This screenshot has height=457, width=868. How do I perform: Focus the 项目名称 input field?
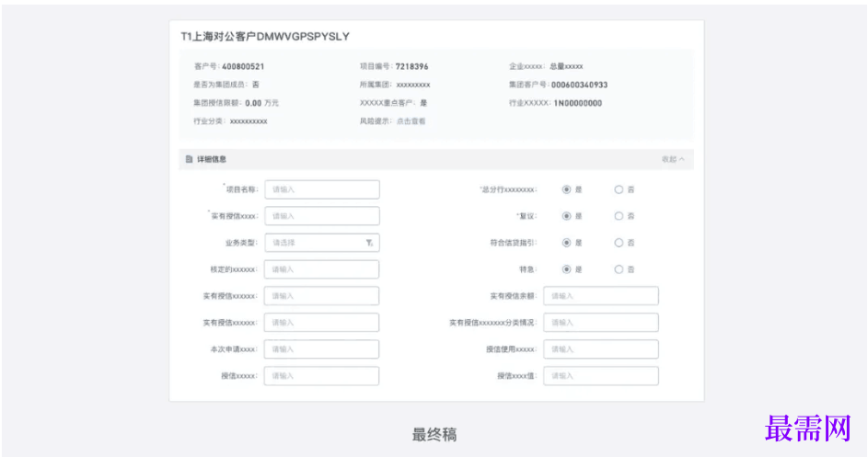click(x=322, y=189)
